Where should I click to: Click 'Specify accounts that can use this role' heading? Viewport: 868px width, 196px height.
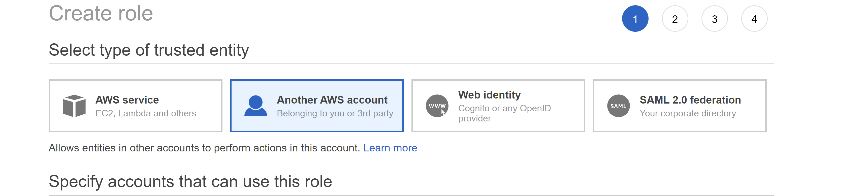point(190,182)
